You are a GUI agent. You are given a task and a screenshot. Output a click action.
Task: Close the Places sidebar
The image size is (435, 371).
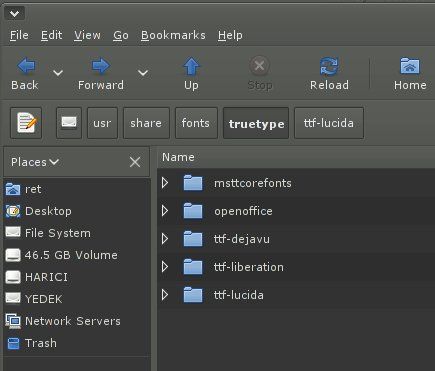135,162
